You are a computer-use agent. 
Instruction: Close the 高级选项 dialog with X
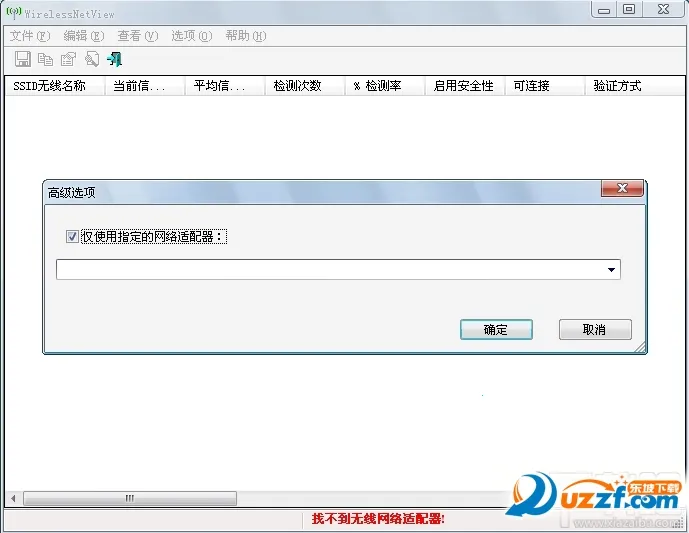click(x=621, y=189)
